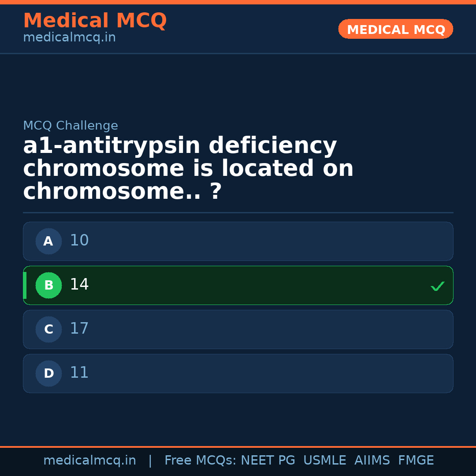Click the green accent bar beside option B

(25, 286)
